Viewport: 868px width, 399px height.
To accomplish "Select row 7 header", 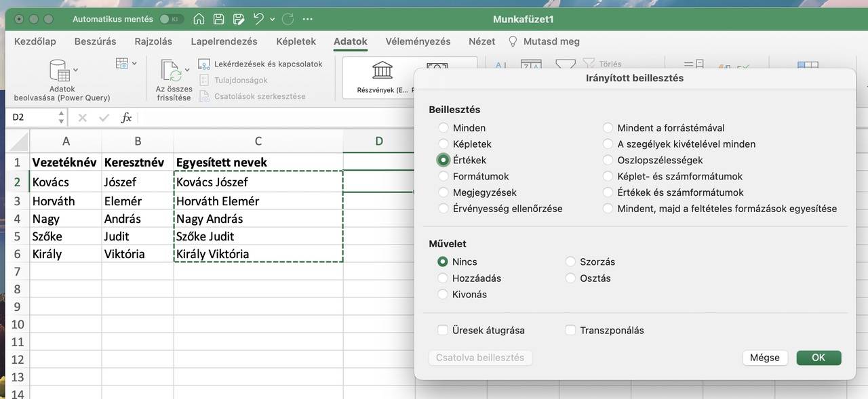I will pos(18,272).
